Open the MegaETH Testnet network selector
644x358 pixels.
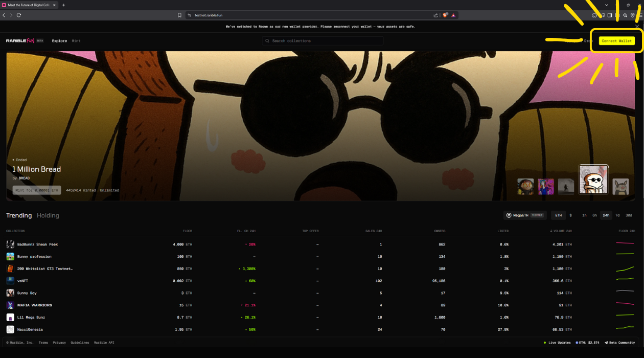(525, 215)
